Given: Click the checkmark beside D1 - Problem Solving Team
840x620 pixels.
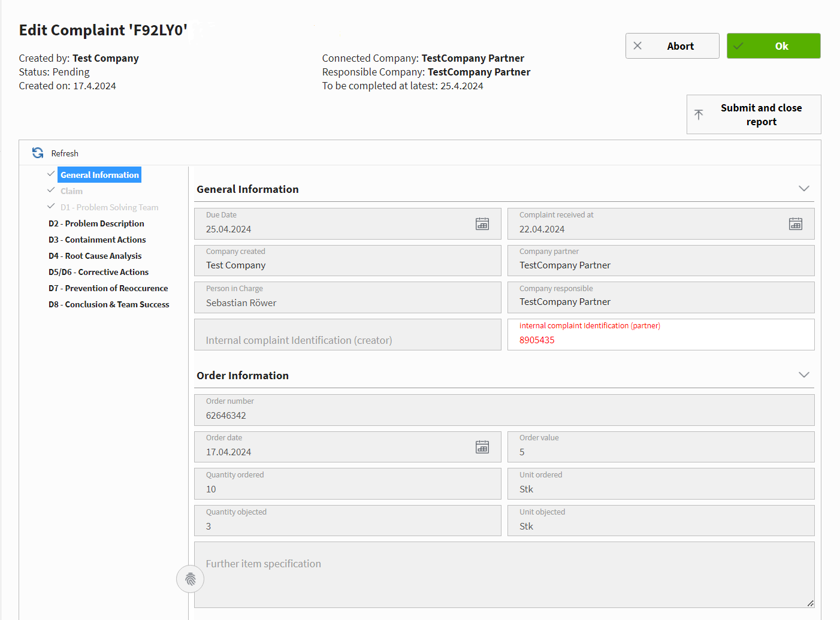Looking at the screenshot, I should (x=51, y=206).
